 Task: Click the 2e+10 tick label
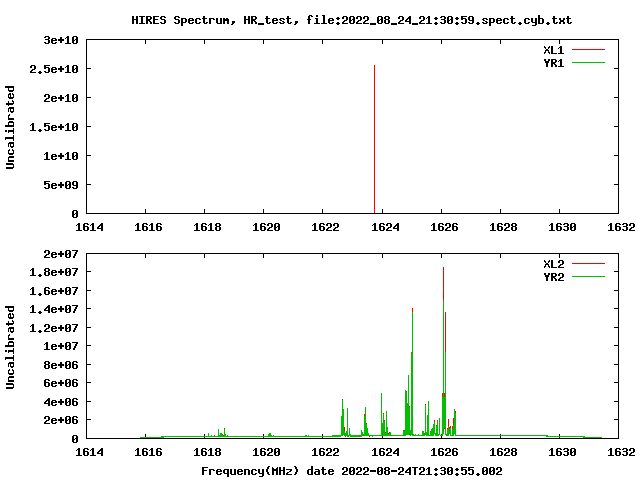pos(61,98)
